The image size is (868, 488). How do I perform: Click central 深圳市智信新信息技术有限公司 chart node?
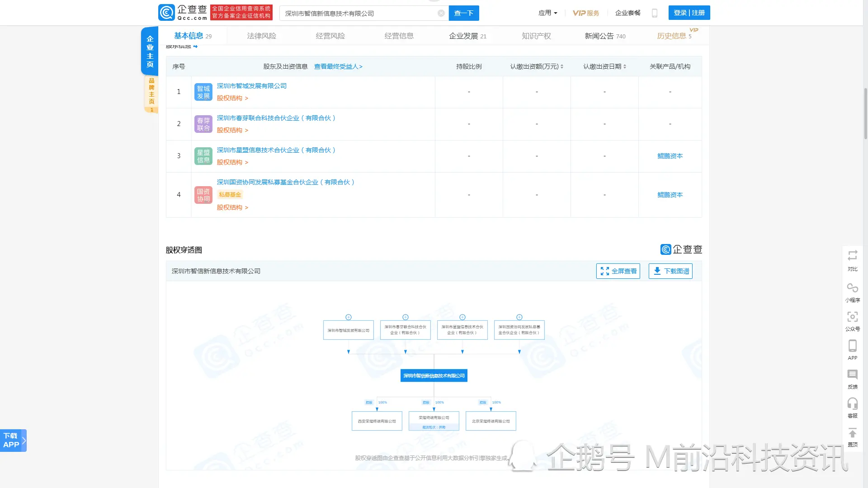pos(434,376)
